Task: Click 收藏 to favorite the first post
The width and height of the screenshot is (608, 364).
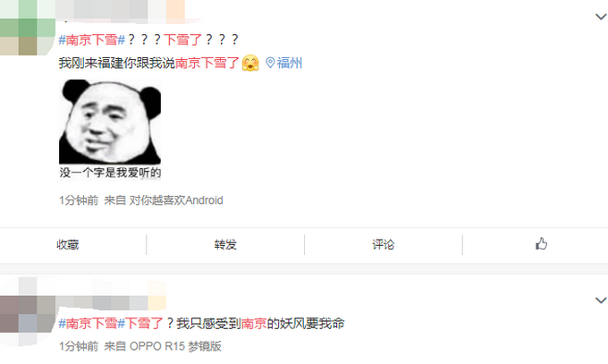Action: pyautogui.click(x=68, y=244)
